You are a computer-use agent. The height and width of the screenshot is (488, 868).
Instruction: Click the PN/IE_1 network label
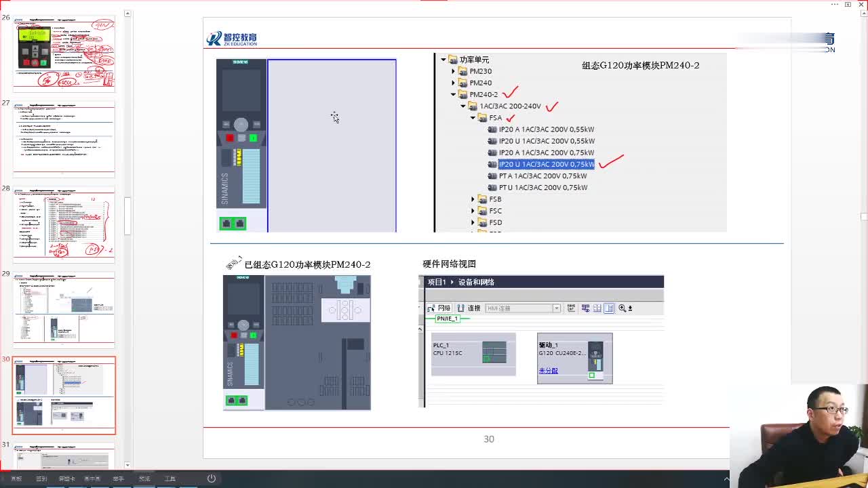[447, 319]
